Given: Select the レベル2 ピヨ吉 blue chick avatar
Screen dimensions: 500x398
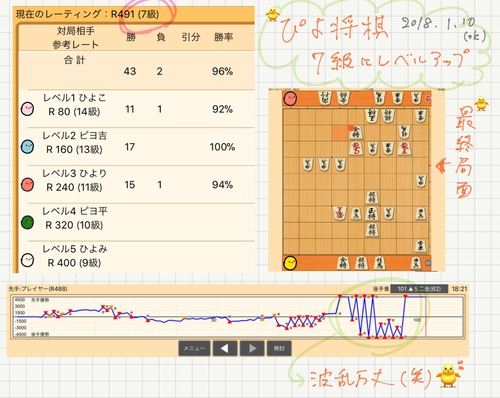Looking at the screenshot, I should click(27, 147).
